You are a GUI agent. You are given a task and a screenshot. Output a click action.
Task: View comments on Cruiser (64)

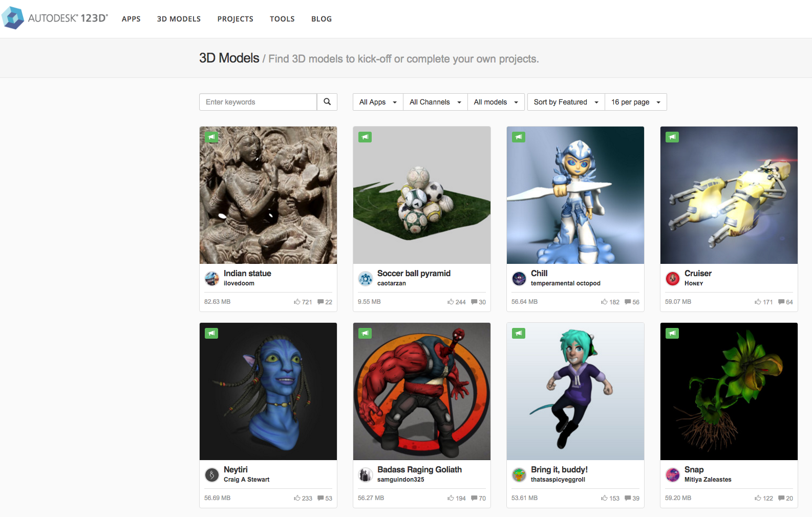coord(785,302)
